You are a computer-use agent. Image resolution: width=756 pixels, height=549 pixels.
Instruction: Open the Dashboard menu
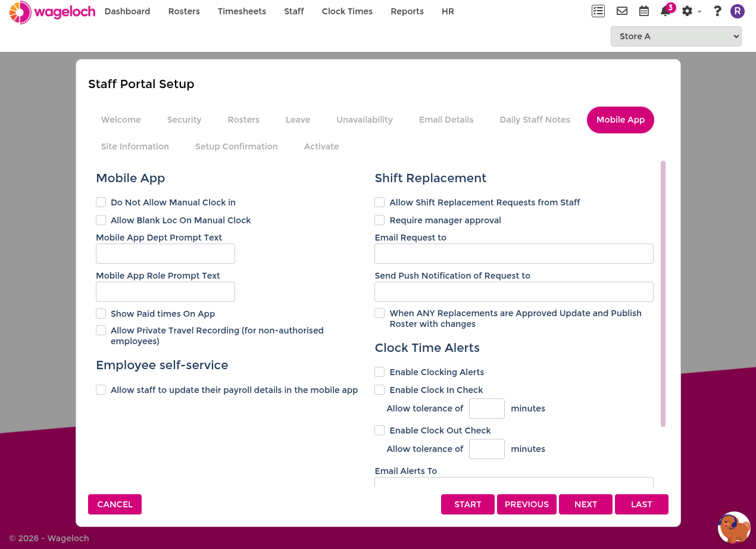coord(127,11)
